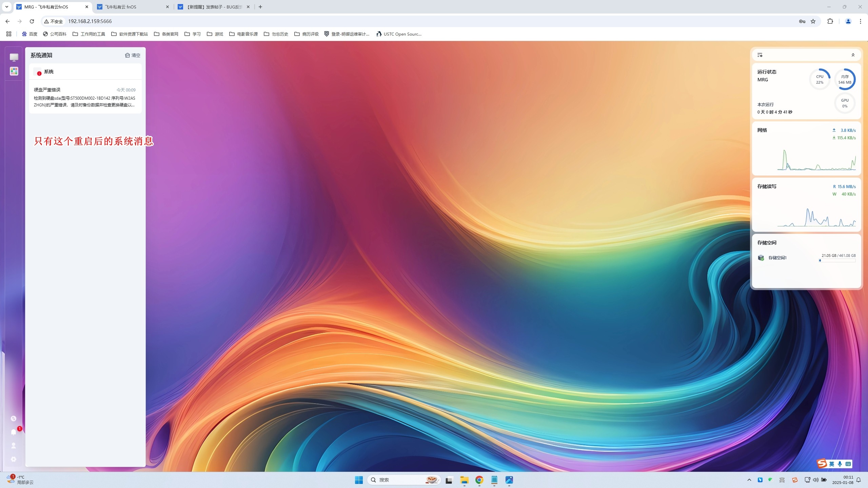Viewport: 868px width, 488px height.
Task: Go back with the browser back arrow
Action: click(7, 21)
